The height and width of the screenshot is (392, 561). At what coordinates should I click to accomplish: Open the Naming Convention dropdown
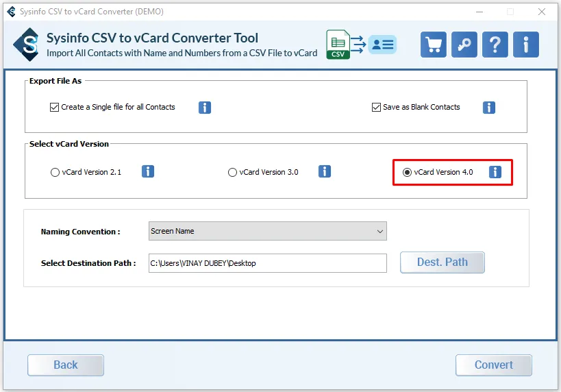268,231
